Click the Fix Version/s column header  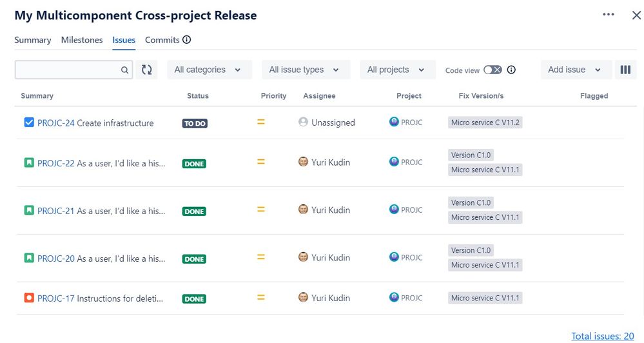[x=481, y=95]
